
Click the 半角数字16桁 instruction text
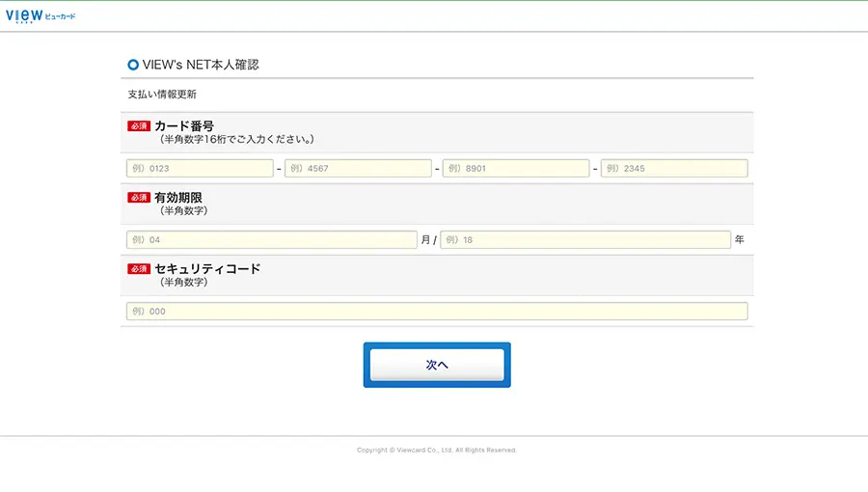237,140
